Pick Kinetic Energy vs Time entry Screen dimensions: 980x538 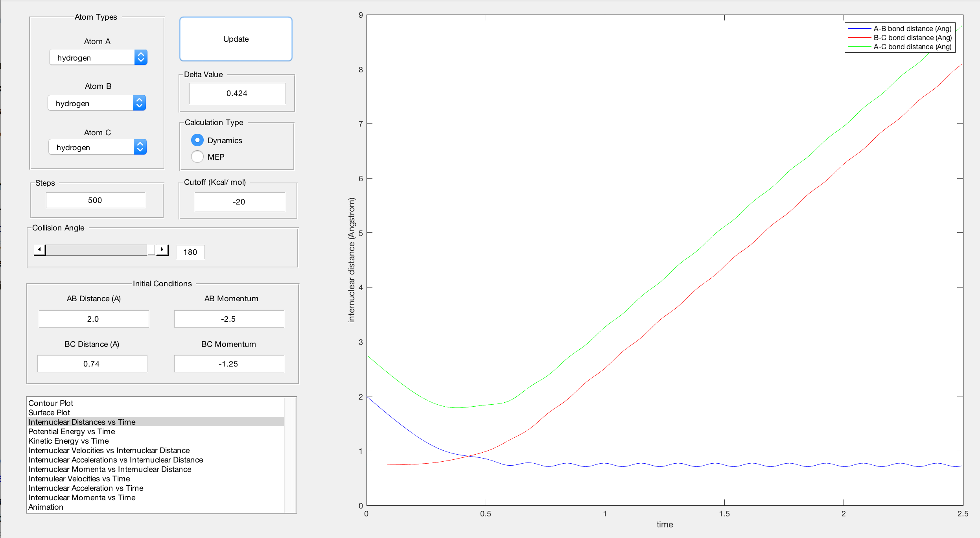point(68,441)
